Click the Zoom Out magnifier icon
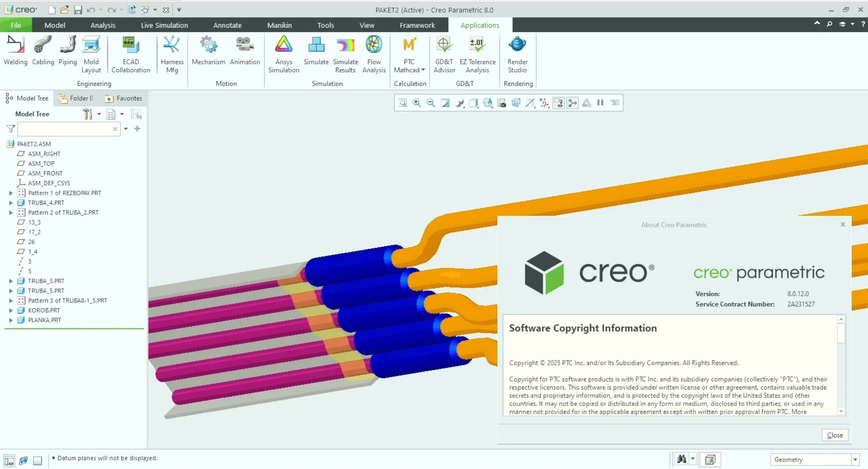This screenshot has height=469, width=868. pyautogui.click(x=431, y=103)
